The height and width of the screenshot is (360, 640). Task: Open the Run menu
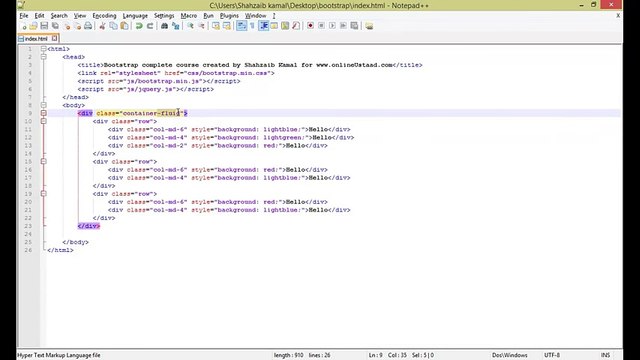(208, 16)
